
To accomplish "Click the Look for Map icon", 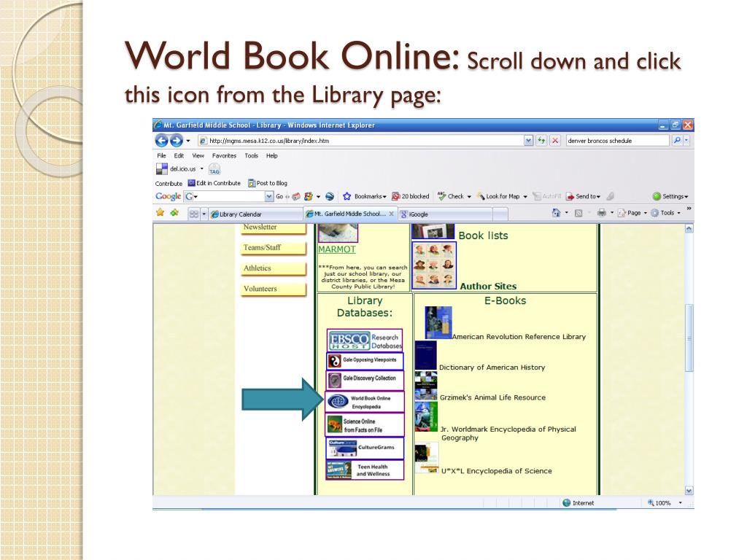I will click(x=481, y=196).
